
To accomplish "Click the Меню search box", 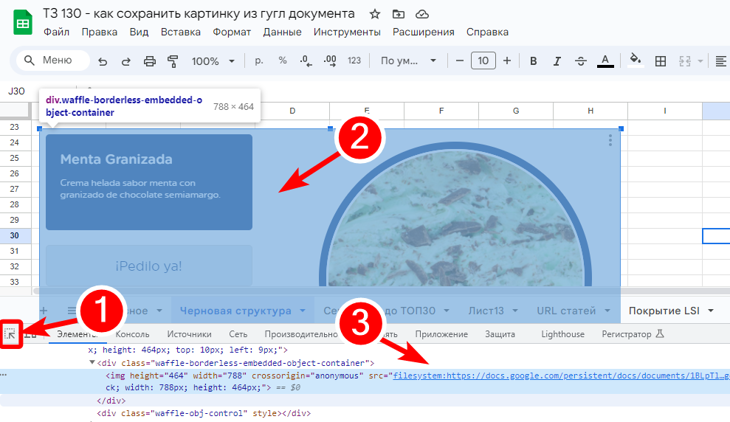I will [x=53, y=61].
